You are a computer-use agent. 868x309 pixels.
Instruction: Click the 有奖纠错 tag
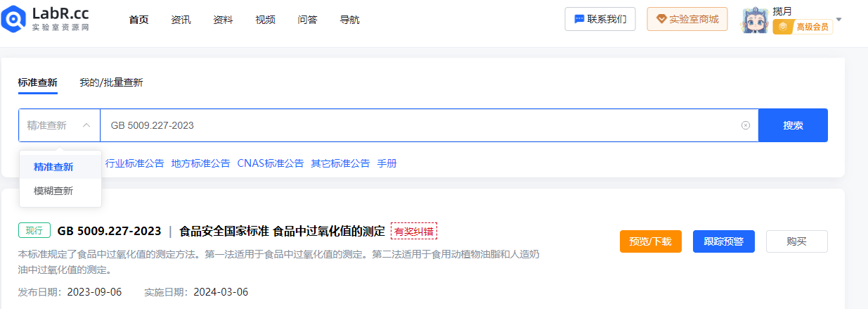pyautogui.click(x=414, y=231)
